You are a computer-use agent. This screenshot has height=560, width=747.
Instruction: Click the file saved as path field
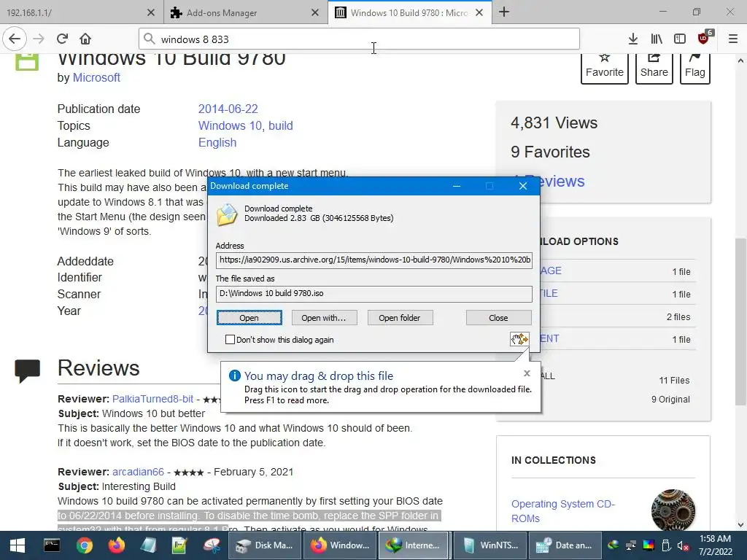(x=374, y=293)
